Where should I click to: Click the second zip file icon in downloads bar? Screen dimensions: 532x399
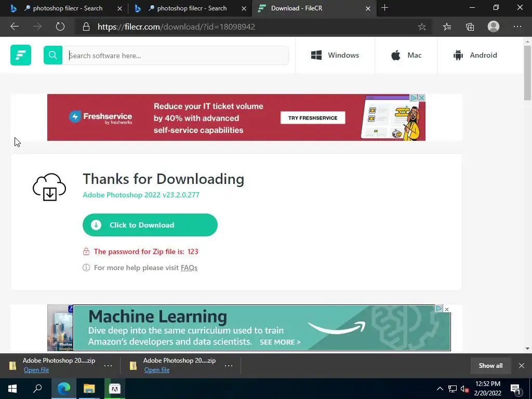[133, 365]
